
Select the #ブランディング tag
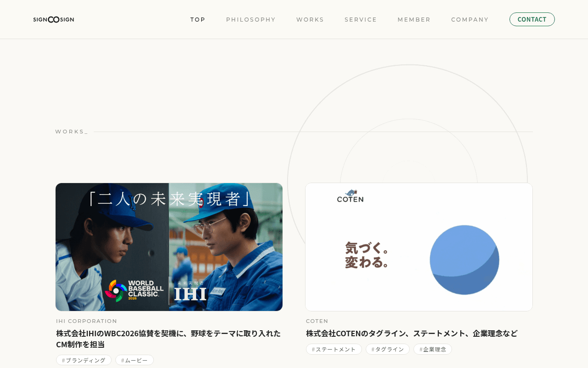pyautogui.click(x=84, y=360)
